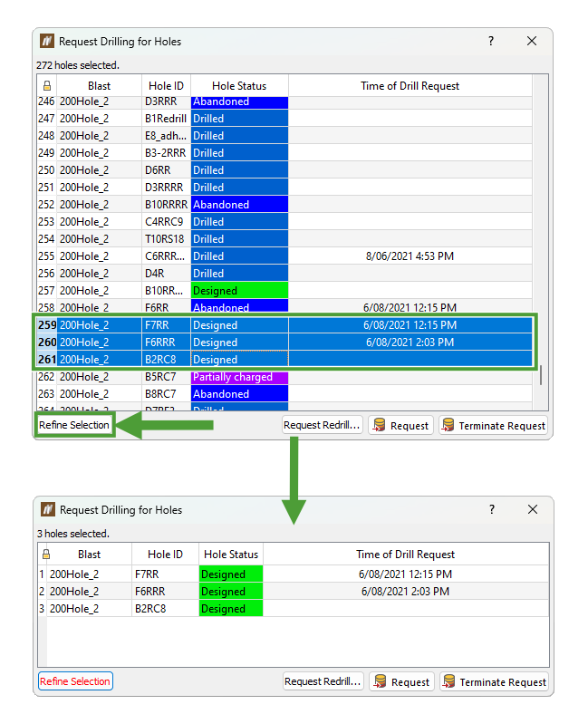Select row 263 with Hole ID B8RC7
Viewport: 588px width, 714px height.
(x=284, y=394)
